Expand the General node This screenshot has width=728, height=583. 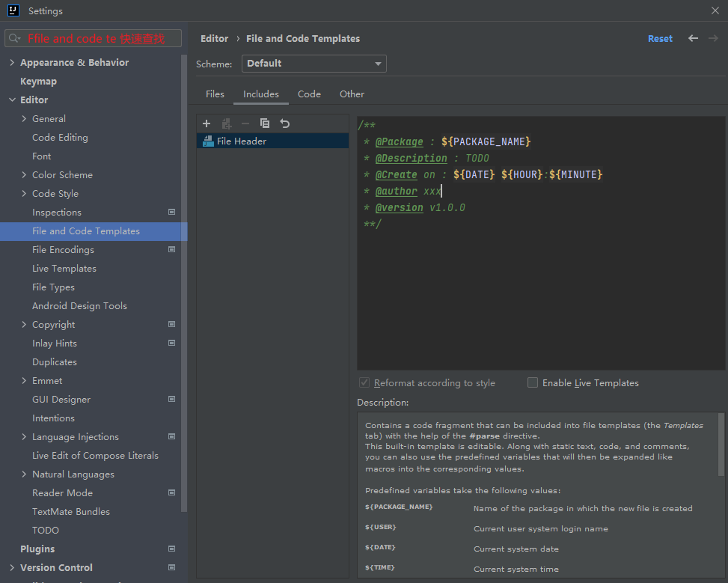[24, 118]
